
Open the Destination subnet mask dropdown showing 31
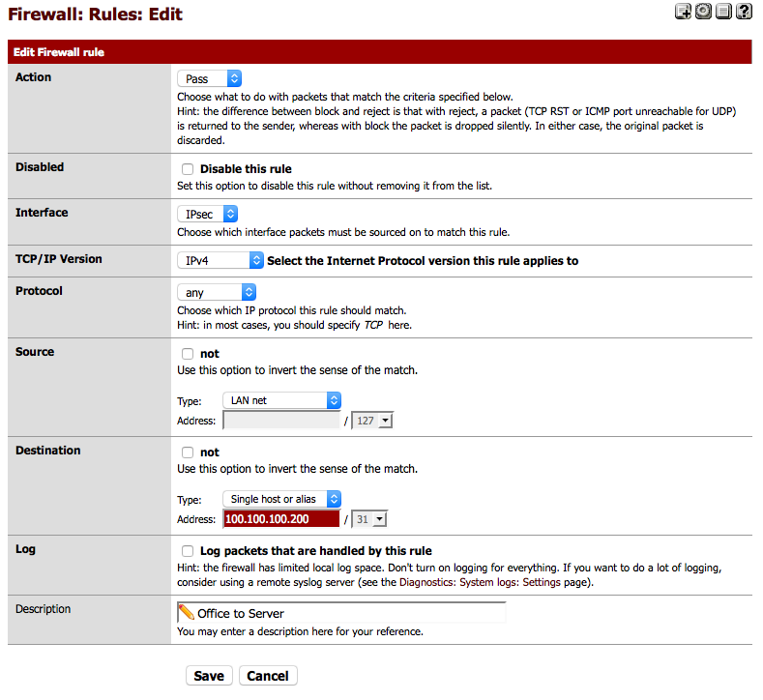pyautogui.click(x=369, y=519)
